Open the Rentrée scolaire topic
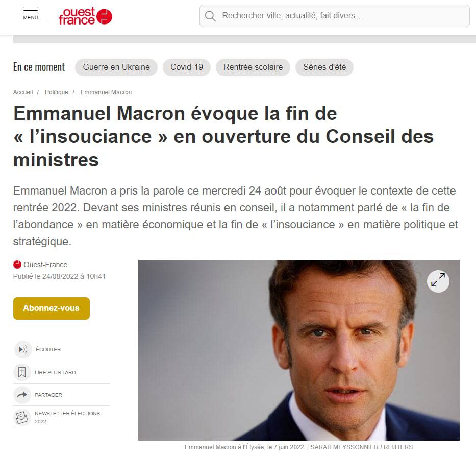Image resolution: width=476 pixels, height=455 pixels. [253, 67]
